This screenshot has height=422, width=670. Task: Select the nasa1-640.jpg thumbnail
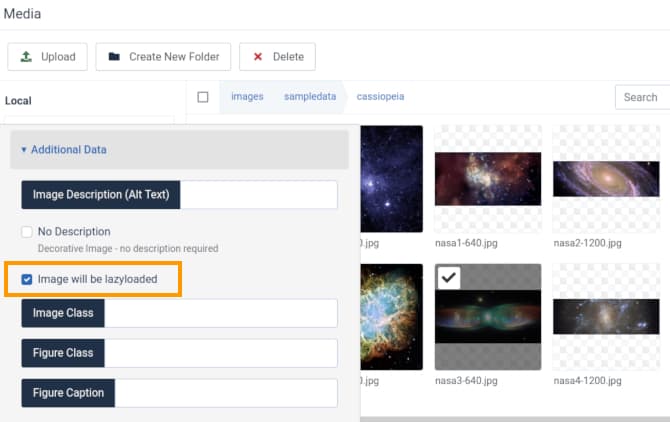(x=487, y=179)
